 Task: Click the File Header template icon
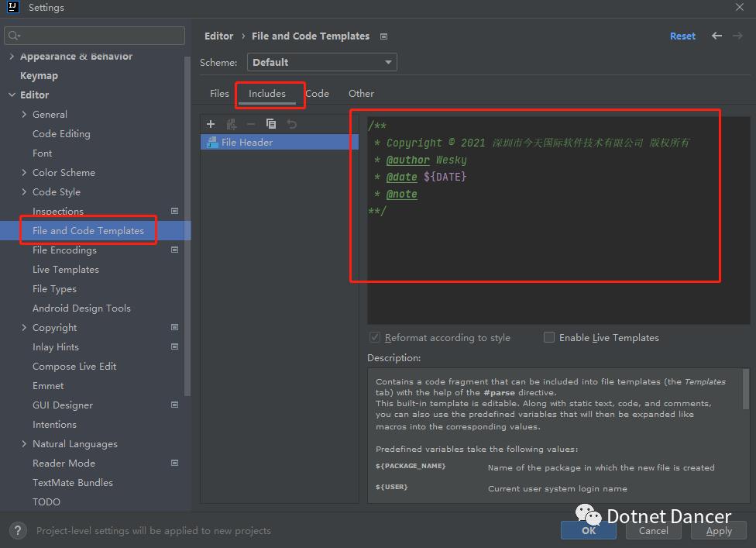212,142
